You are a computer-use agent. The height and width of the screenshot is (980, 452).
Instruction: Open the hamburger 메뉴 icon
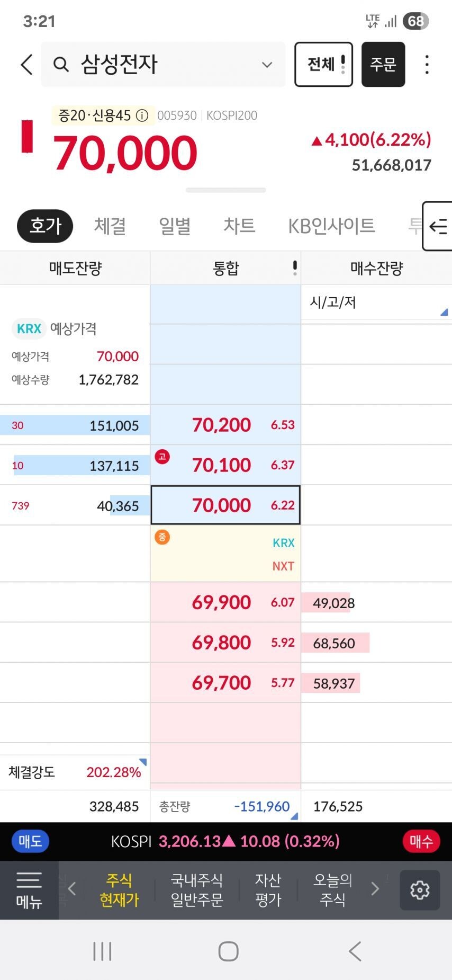pyautogui.click(x=29, y=889)
